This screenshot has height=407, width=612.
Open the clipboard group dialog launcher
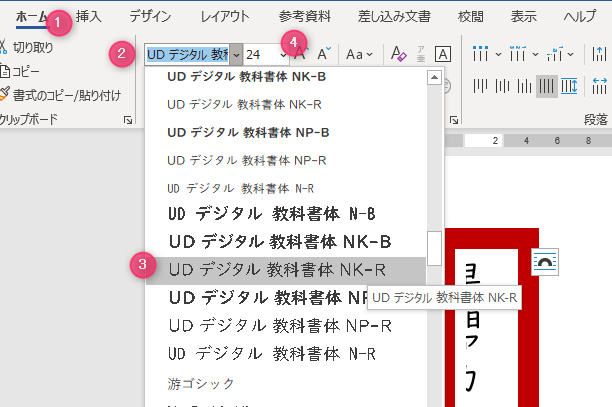tap(128, 121)
